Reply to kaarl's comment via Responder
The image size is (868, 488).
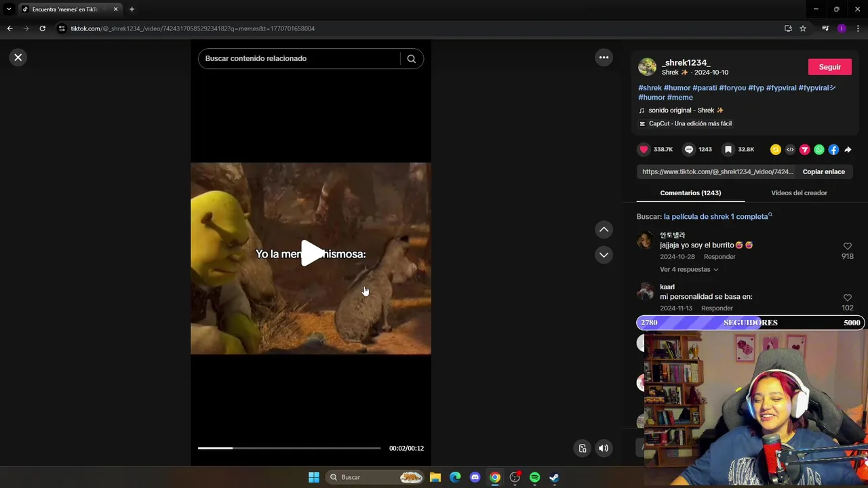tap(717, 308)
